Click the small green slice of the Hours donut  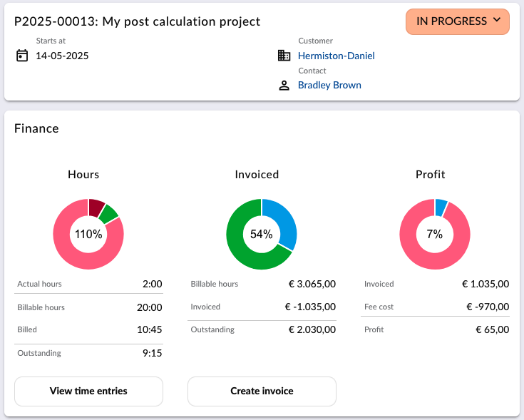[109, 214]
